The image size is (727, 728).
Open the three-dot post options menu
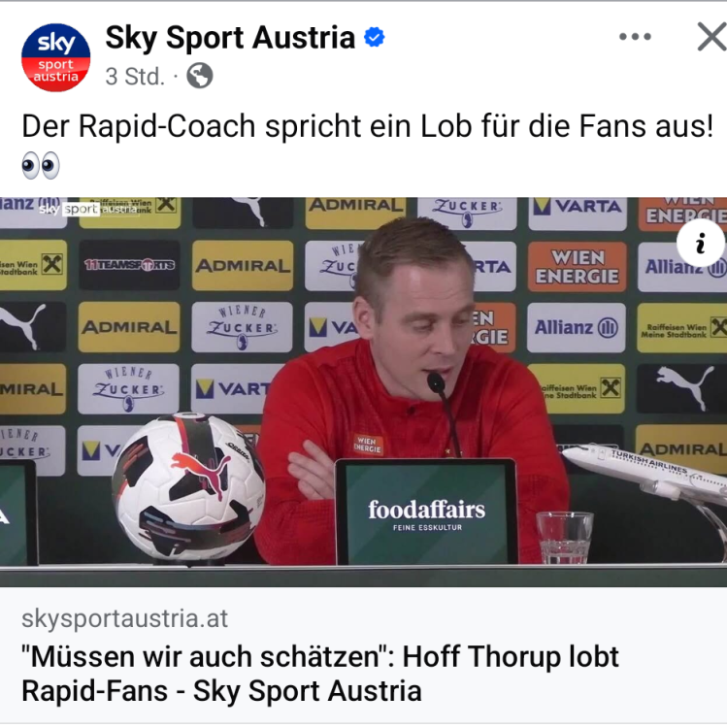[x=635, y=37]
